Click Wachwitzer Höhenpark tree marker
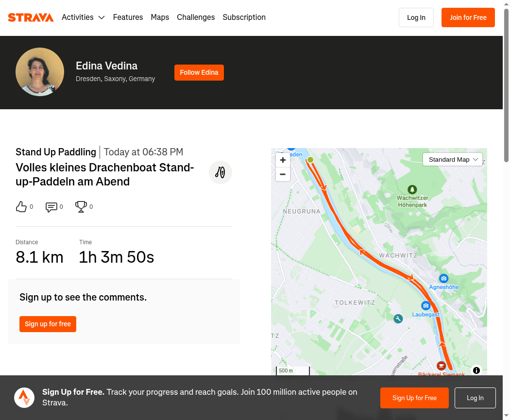This screenshot has width=510, height=420. [412, 189]
